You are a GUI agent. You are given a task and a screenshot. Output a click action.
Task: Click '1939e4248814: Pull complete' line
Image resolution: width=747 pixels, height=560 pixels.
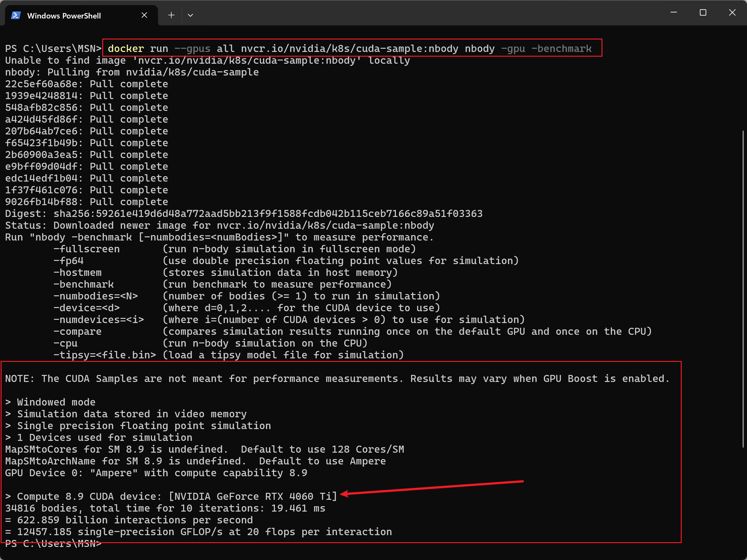(x=87, y=96)
